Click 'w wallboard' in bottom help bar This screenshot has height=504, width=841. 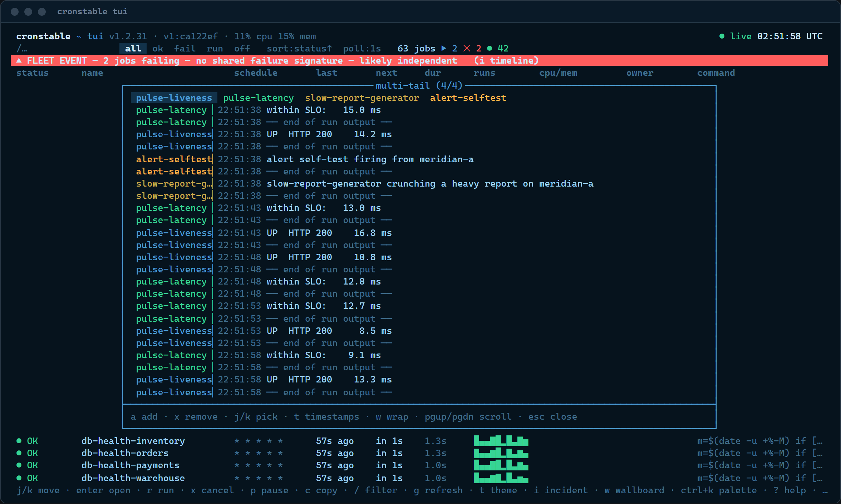(x=634, y=490)
